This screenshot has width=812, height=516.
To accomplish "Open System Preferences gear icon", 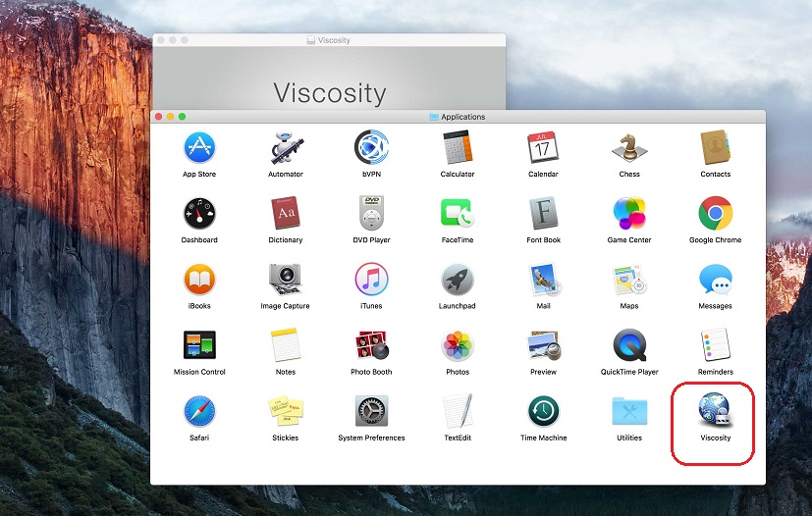I will pos(371,411).
